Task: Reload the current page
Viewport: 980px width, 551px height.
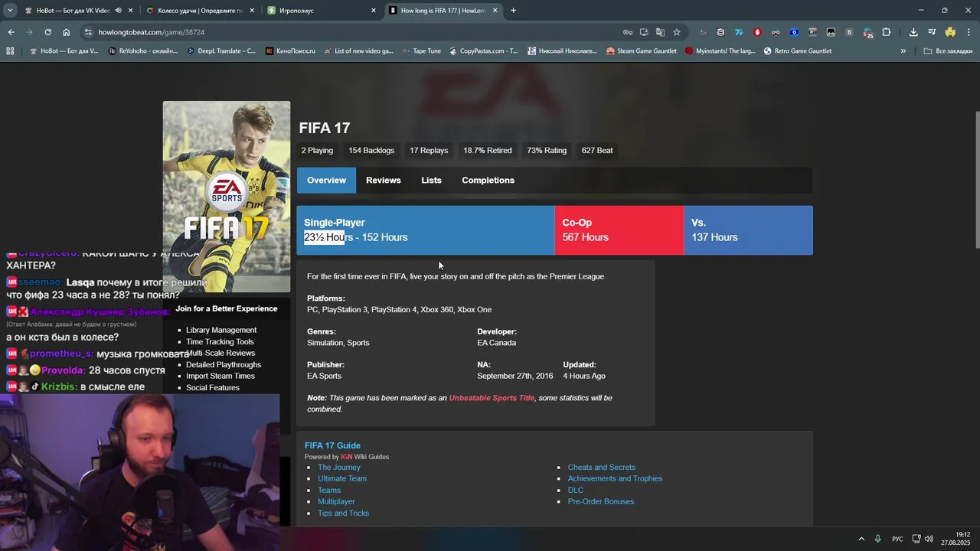Action: [47, 32]
